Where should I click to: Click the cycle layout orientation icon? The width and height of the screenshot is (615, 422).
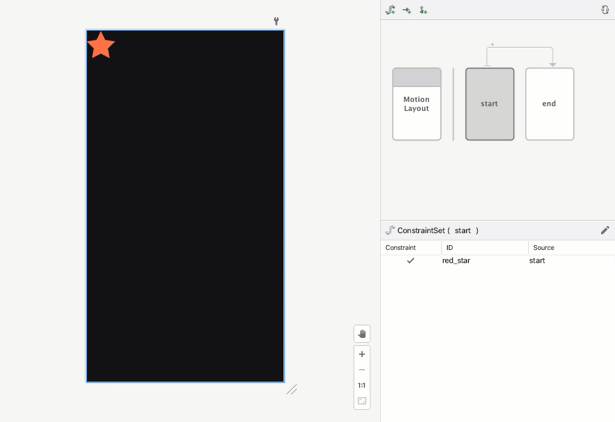pos(605,10)
